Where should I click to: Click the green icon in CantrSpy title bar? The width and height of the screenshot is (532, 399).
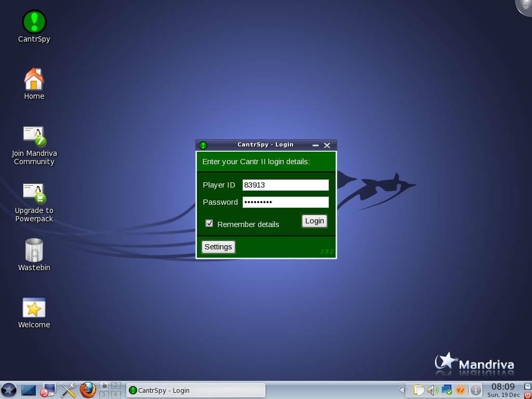[x=203, y=145]
